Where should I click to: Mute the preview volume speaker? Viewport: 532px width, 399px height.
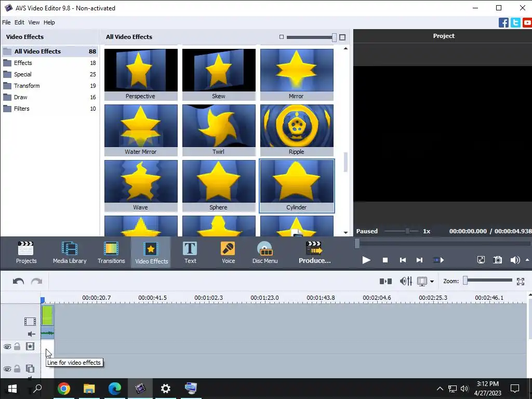515,260
